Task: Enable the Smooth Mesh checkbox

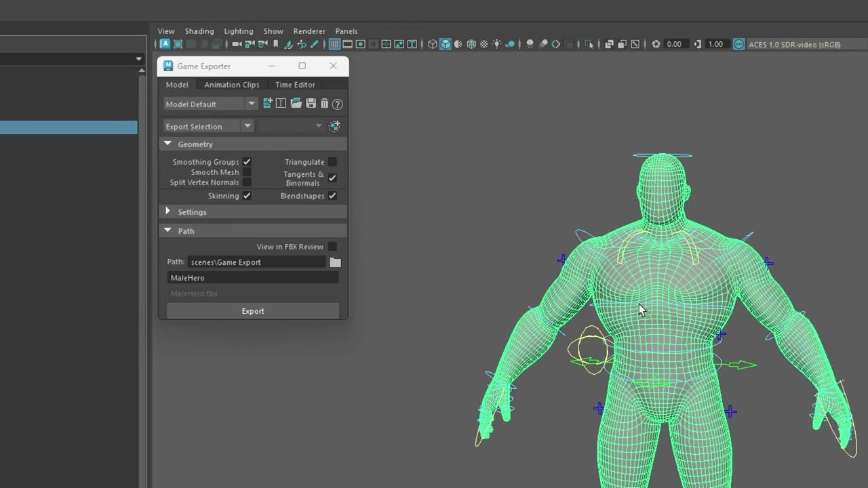Action: tap(247, 172)
